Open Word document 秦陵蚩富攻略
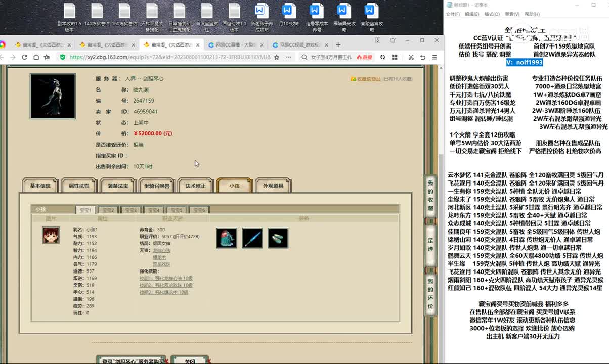 (371, 18)
